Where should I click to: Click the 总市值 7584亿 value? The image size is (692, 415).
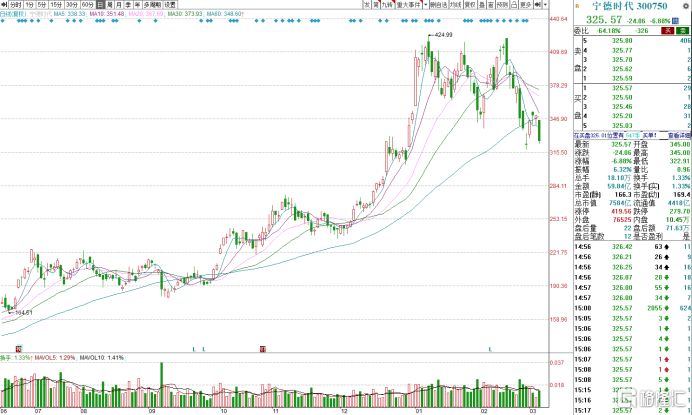click(620, 203)
